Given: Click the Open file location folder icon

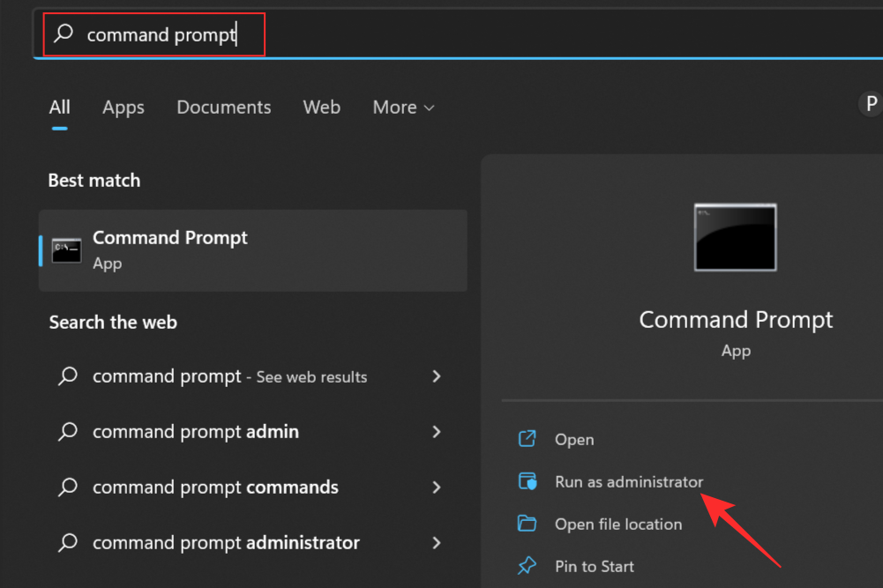Looking at the screenshot, I should 528,524.
